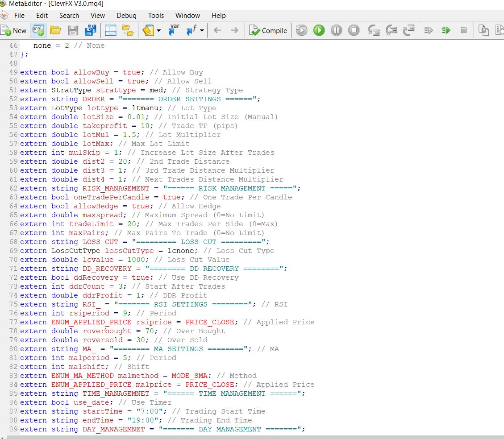
Task: Open the Debug menu
Action: (x=126, y=15)
